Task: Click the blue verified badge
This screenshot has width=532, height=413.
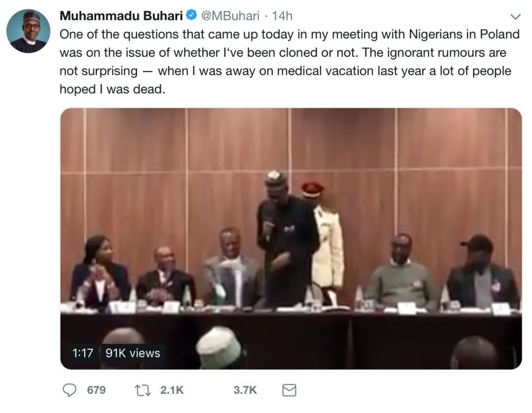Action: coord(191,16)
